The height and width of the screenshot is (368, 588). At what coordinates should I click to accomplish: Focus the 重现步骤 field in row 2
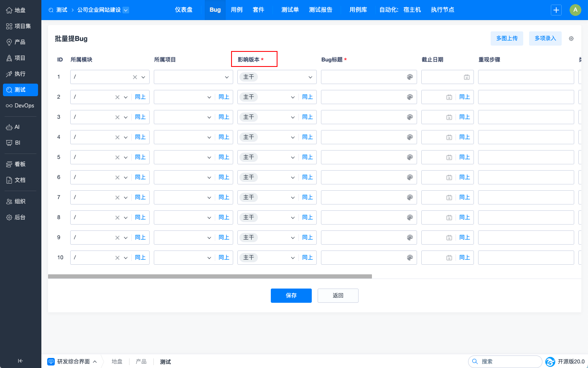point(526,97)
